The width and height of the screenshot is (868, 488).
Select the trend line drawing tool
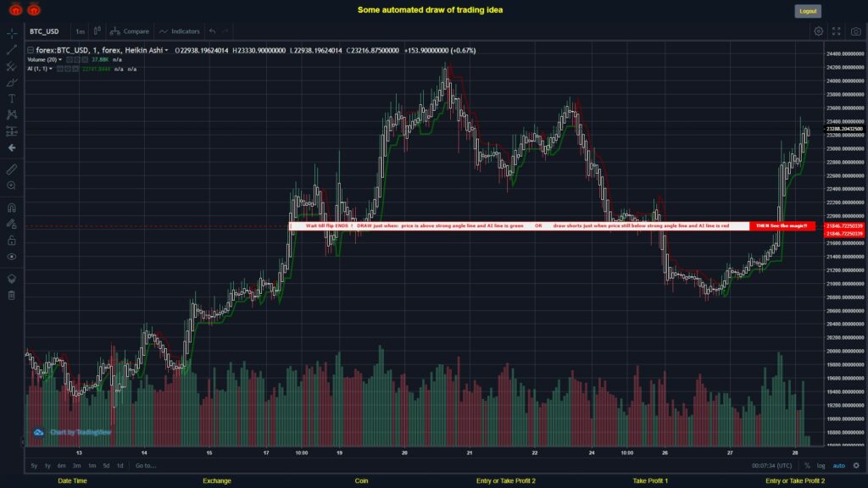[12, 50]
